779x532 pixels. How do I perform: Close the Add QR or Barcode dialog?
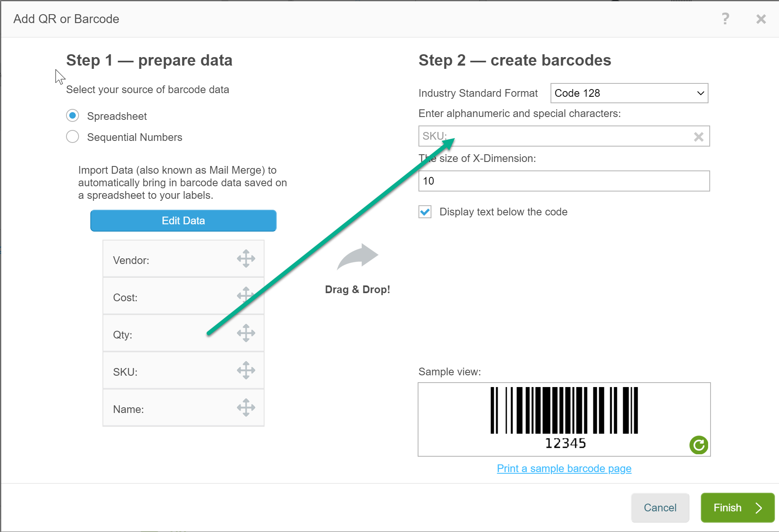pos(761,19)
